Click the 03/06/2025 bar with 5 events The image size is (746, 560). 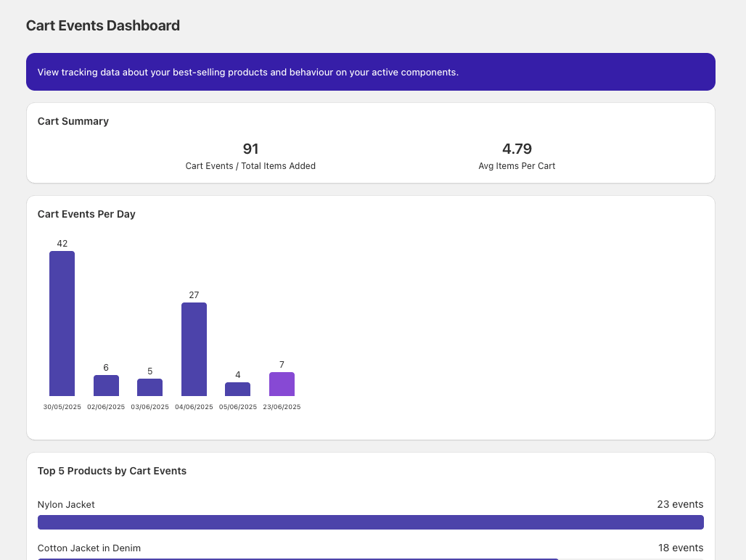(150, 386)
